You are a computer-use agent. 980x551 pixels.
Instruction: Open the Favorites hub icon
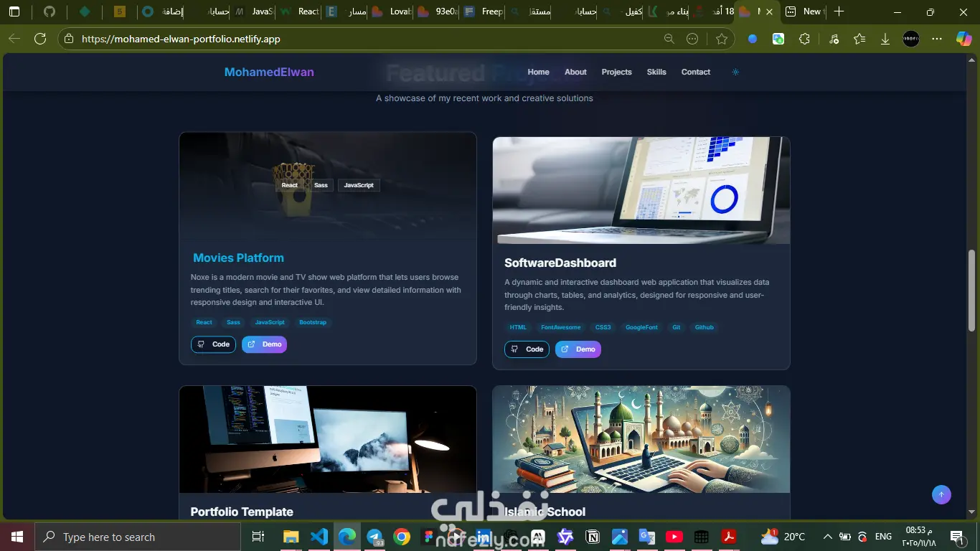pyautogui.click(x=859, y=39)
